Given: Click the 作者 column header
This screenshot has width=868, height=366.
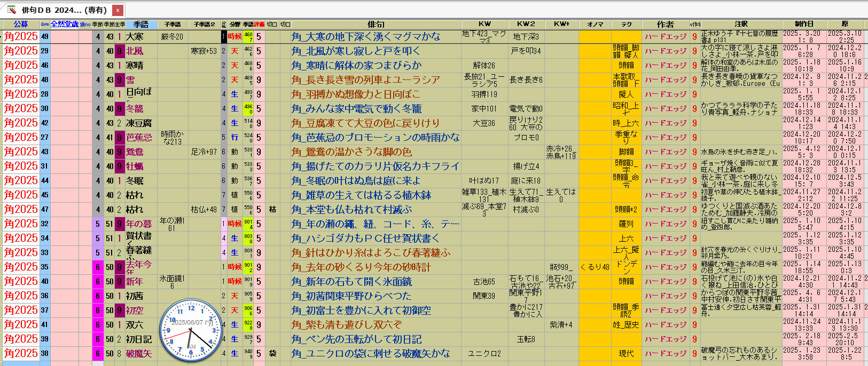Looking at the screenshot, I should (x=665, y=24).
